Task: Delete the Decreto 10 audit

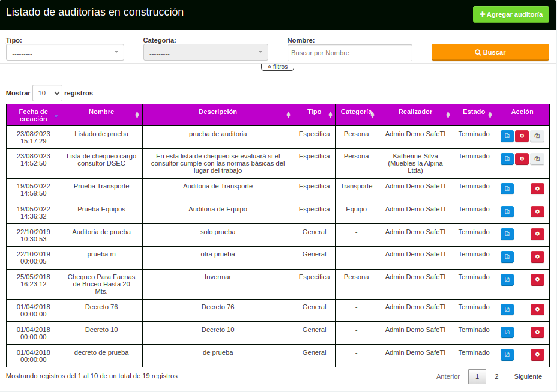Action: [x=537, y=333]
